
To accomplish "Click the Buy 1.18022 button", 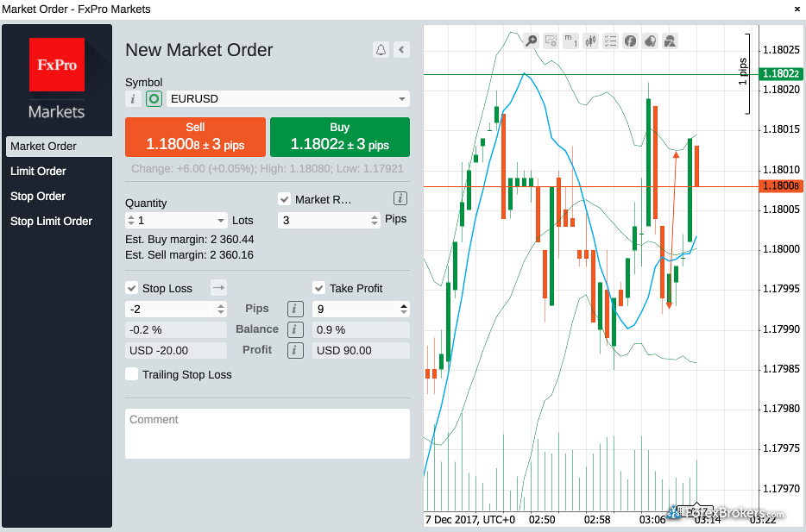I will (x=340, y=137).
